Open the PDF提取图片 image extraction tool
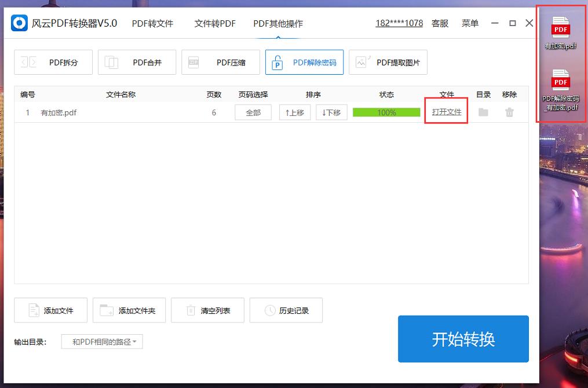 (x=388, y=62)
